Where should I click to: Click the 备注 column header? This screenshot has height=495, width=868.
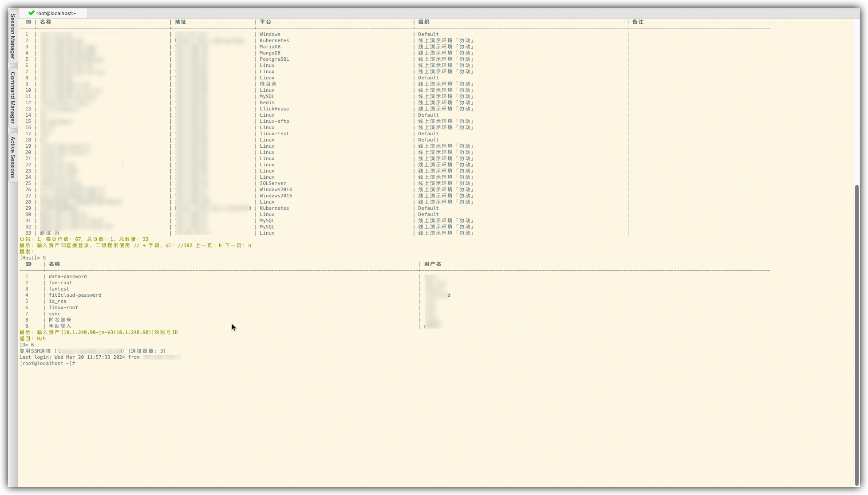tap(638, 22)
